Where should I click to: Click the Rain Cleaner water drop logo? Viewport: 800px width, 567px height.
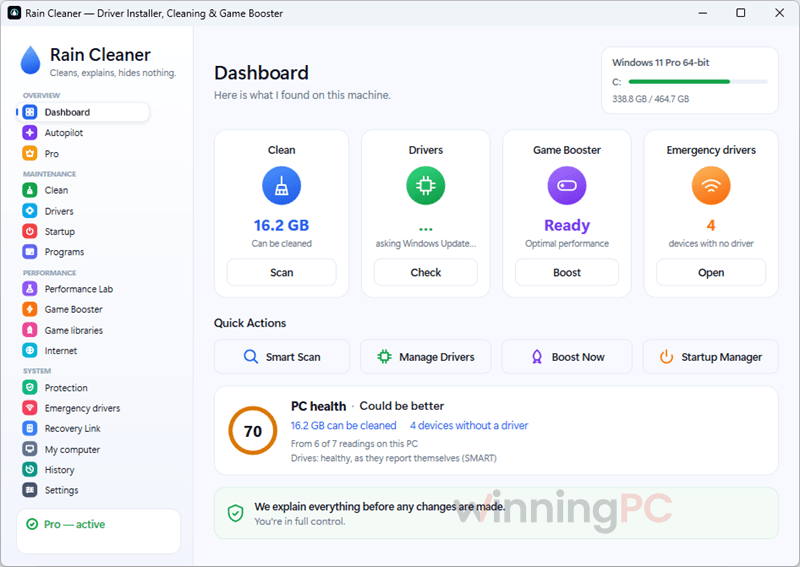[x=31, y=60]
